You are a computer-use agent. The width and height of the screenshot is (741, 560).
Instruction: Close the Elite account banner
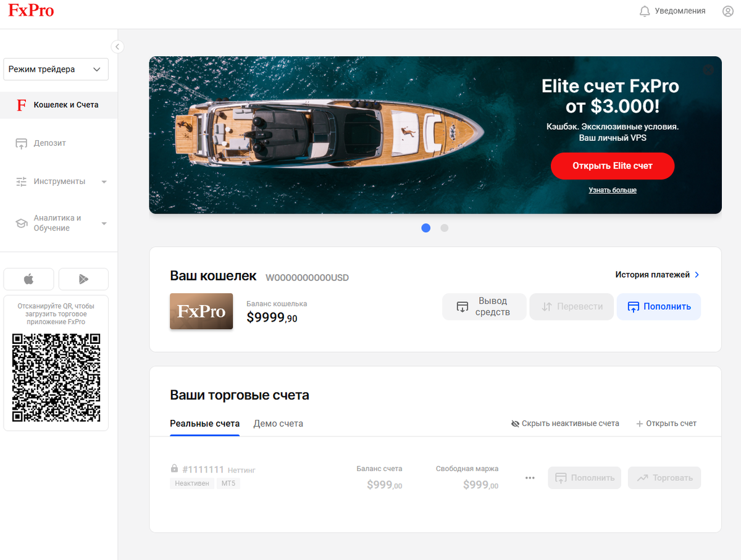coord(708,70)
